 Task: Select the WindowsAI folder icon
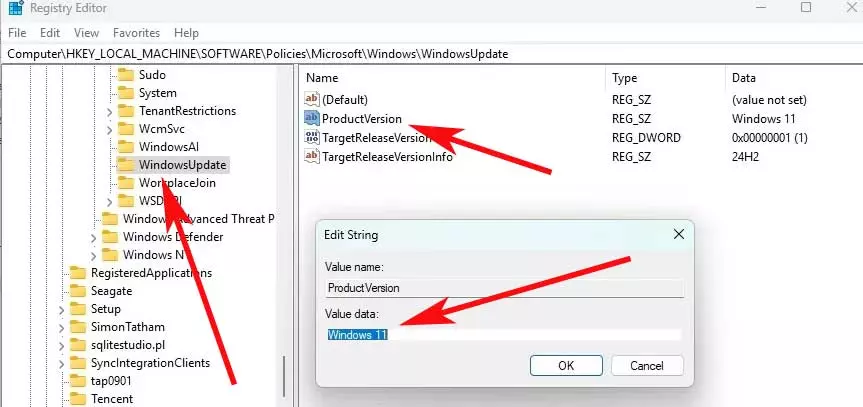[x=126, y=147]
